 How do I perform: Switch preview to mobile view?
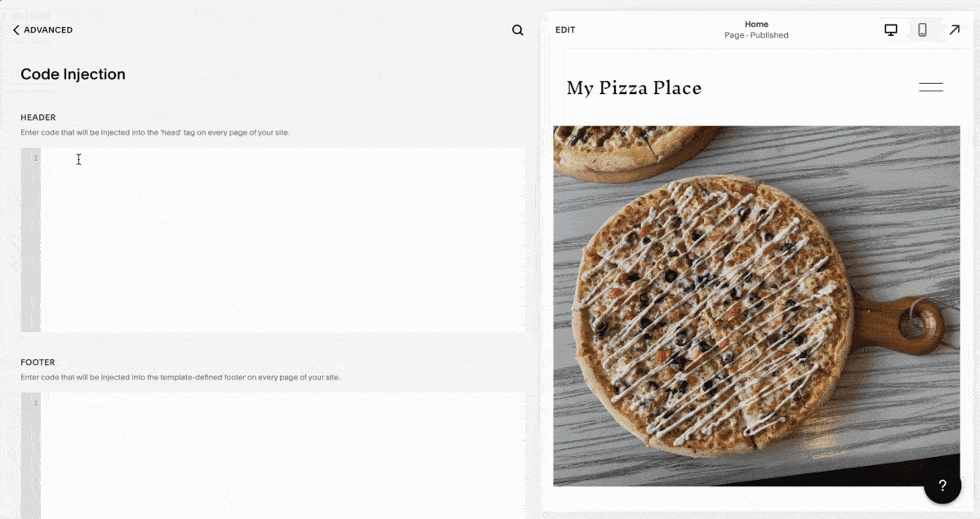[x=922, y=30]
